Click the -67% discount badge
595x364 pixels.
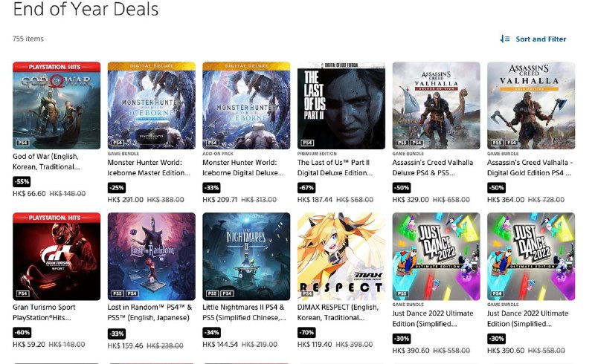pyautogui.click(x=306, y=187)
